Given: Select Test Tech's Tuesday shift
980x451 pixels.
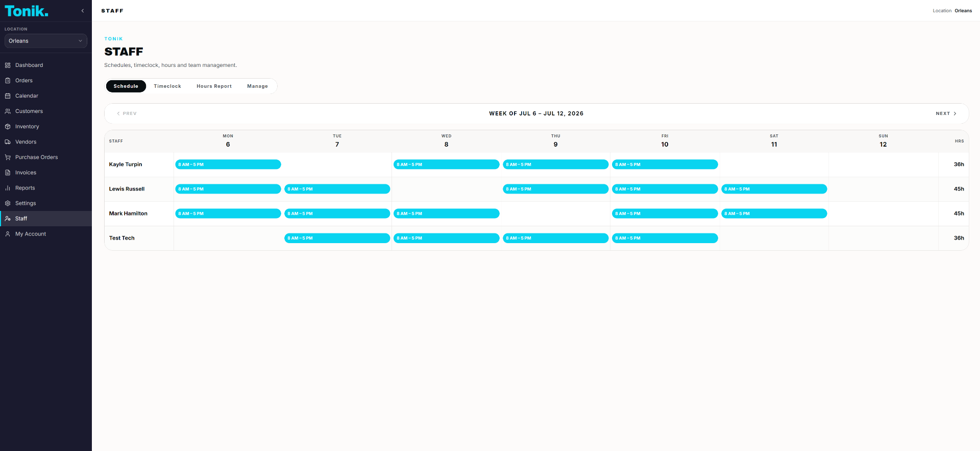Looking at the screenshot, I should click(337, 238).
